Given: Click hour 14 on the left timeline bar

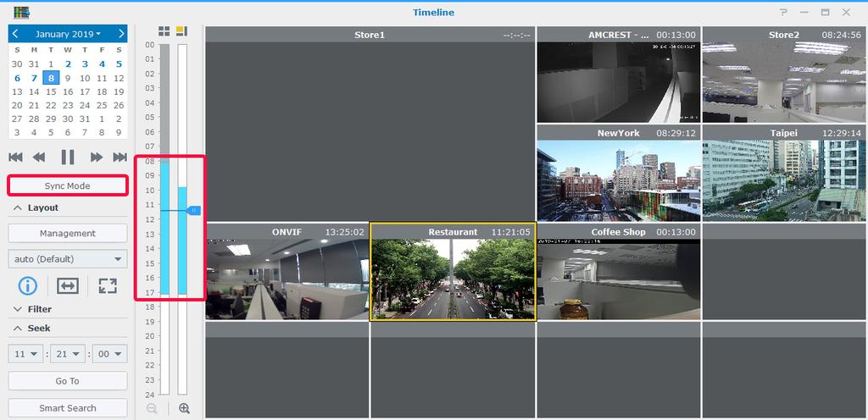Looking at the screenshot, I should click(x=164, y=249).
